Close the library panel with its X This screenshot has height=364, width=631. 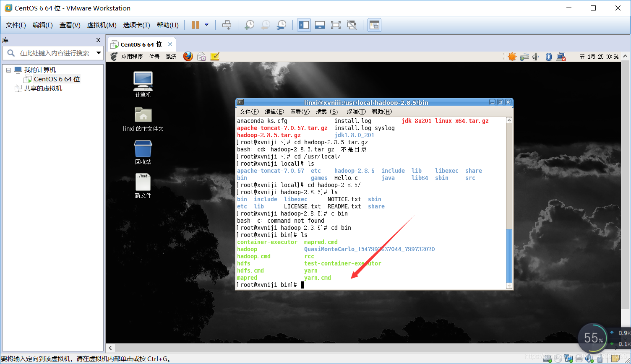coord(99,40)
